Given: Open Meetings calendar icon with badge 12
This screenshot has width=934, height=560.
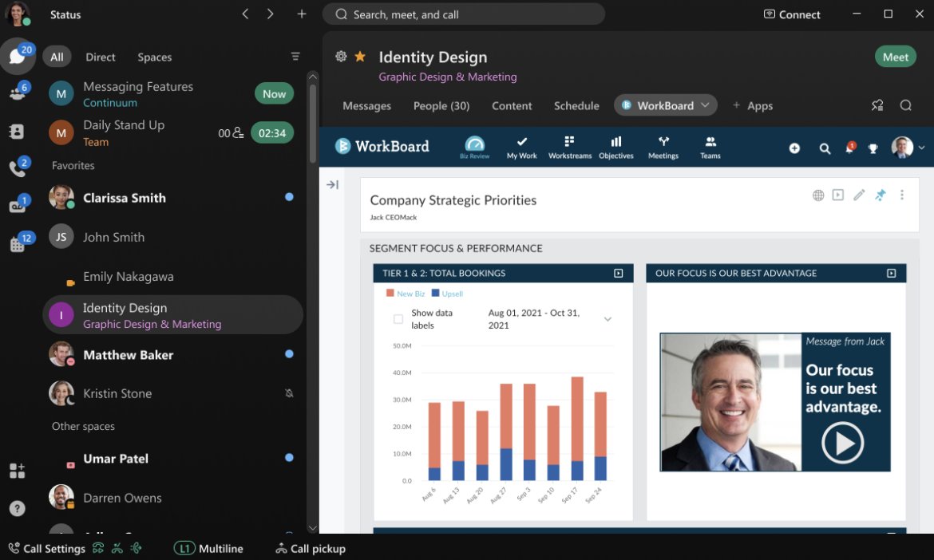Looking at the screenshot, I should tap(18, 243).
